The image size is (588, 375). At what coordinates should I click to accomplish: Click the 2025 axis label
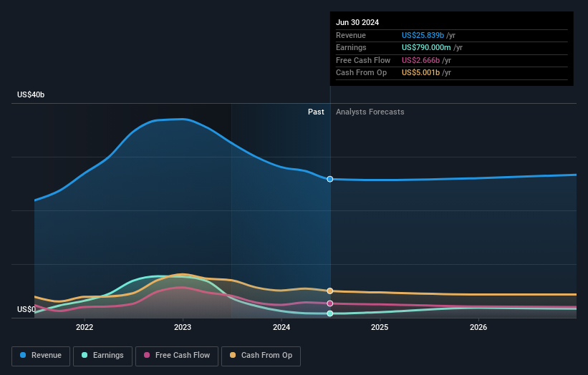point(380,328)
